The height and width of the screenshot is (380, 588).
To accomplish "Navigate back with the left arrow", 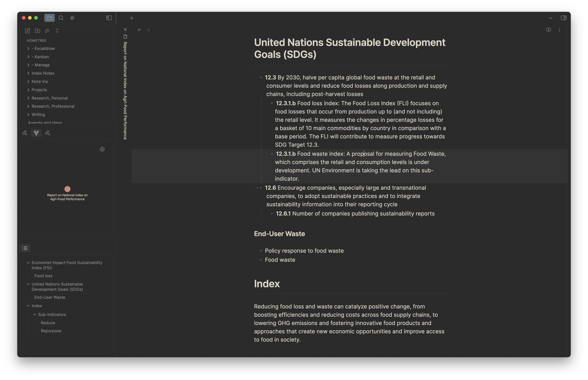I will 139,30.
